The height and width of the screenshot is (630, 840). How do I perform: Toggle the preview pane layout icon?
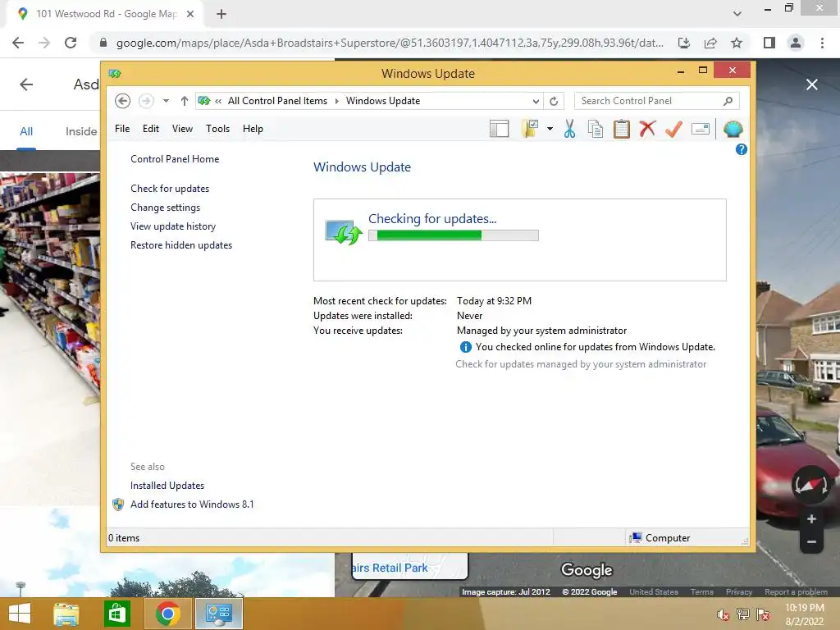pyautogui.click(x=499, y=129)
